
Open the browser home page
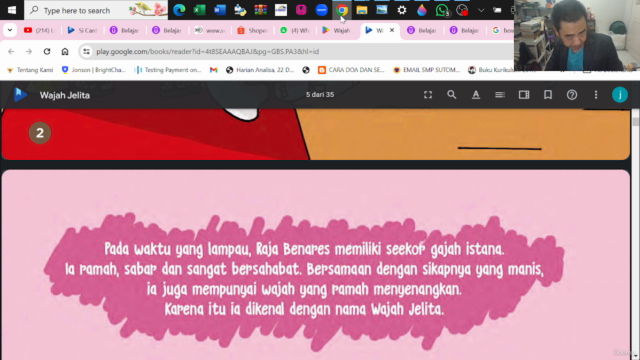(65, 51)
